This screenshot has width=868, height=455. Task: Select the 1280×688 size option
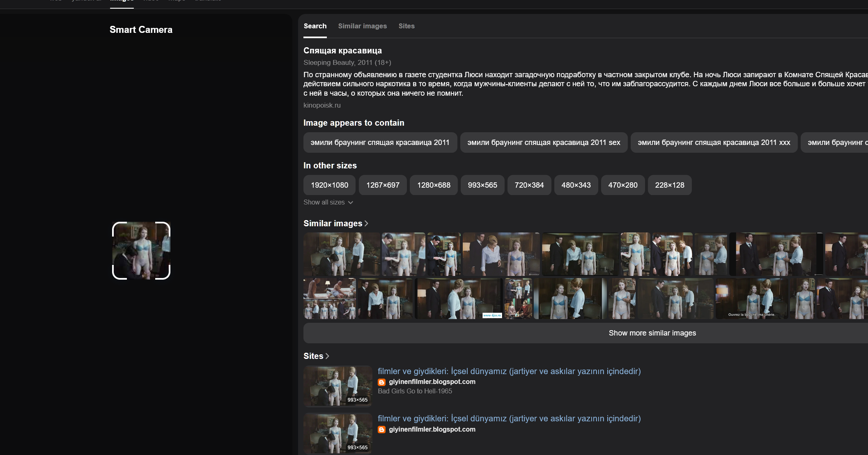coord(434,185)
